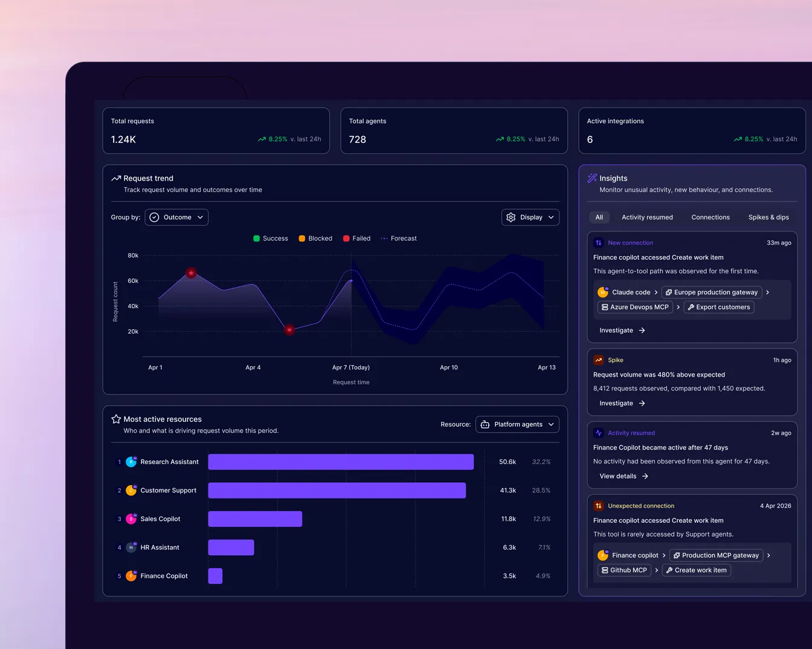This screenshot has width=812, height=649.
Task: Click the green Success legend swatch
Action: (x=257, y=239)
